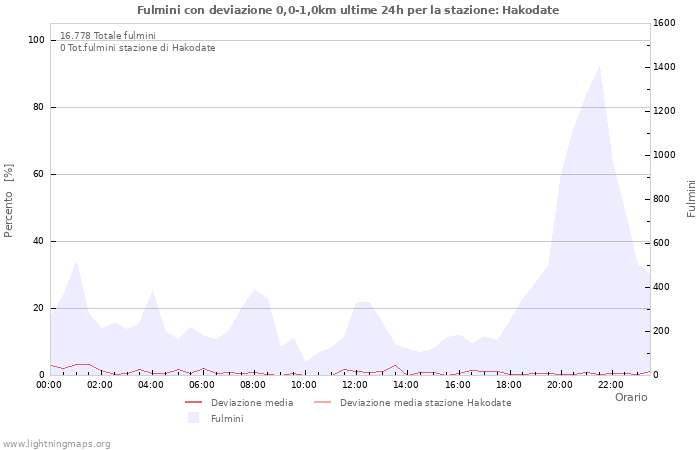Click the lavender Fulmini legend swatch
700x450 pixels.
point(193,418)
